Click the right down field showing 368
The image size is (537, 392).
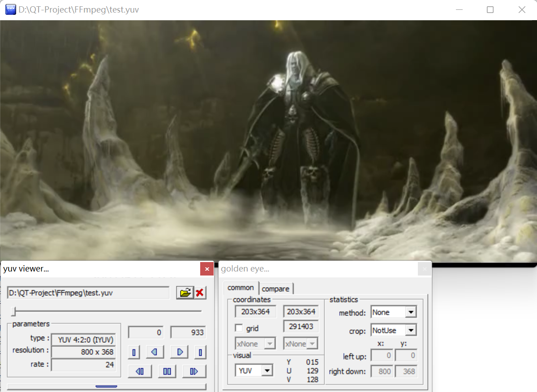(x=406, y=371)
